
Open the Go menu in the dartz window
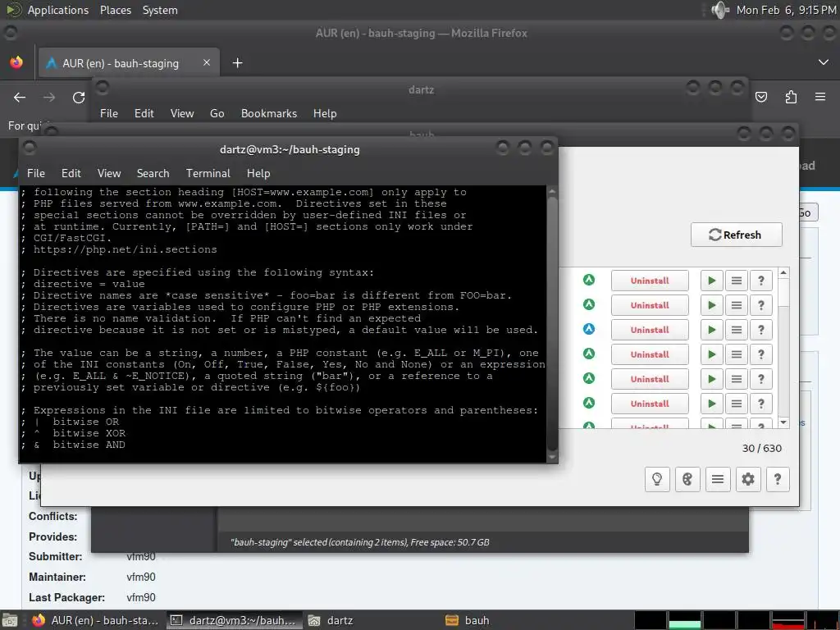pyautogui.click(x=217, y=113)
